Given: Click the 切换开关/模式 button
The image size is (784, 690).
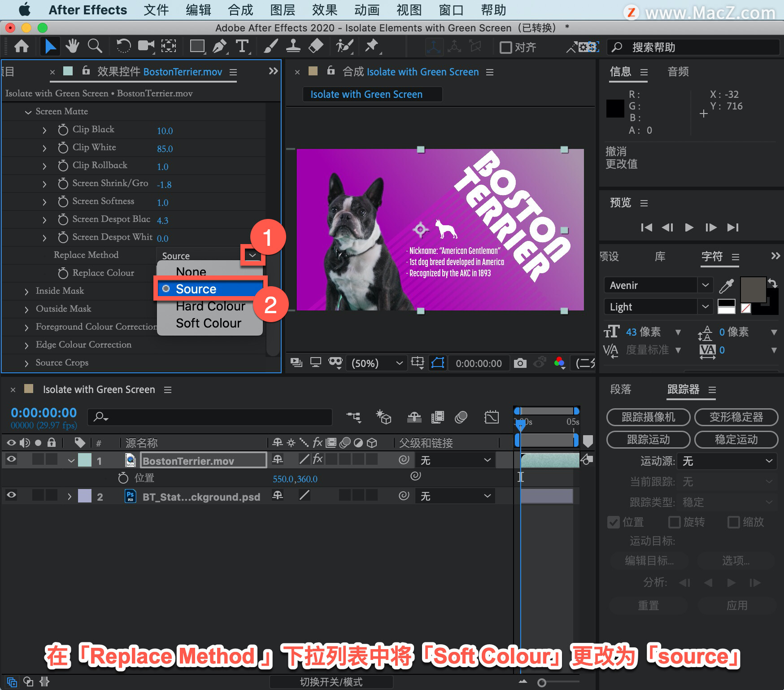Looking at the screenshot, I should (x=331, y=682).
